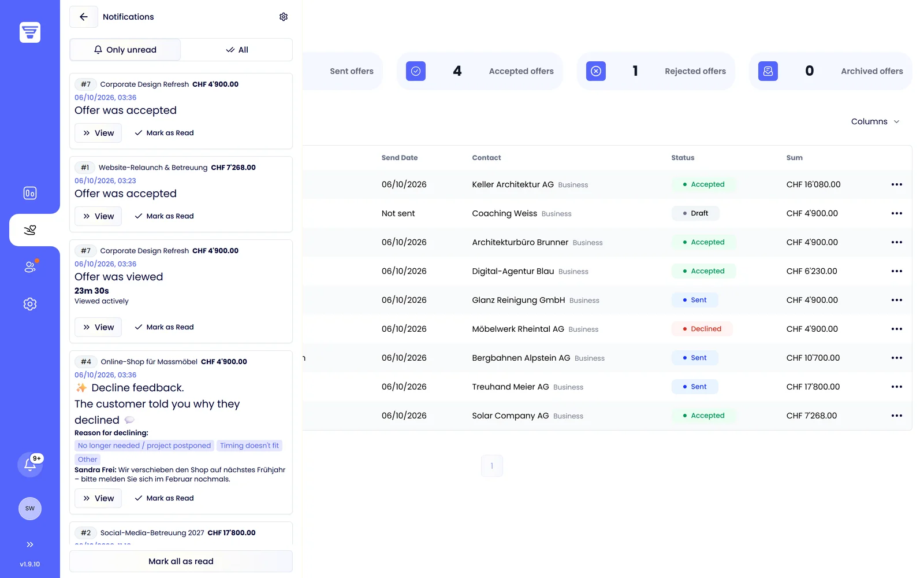Click the Declined status badge
Screen dimensions: 924x578
click(702, 329)
